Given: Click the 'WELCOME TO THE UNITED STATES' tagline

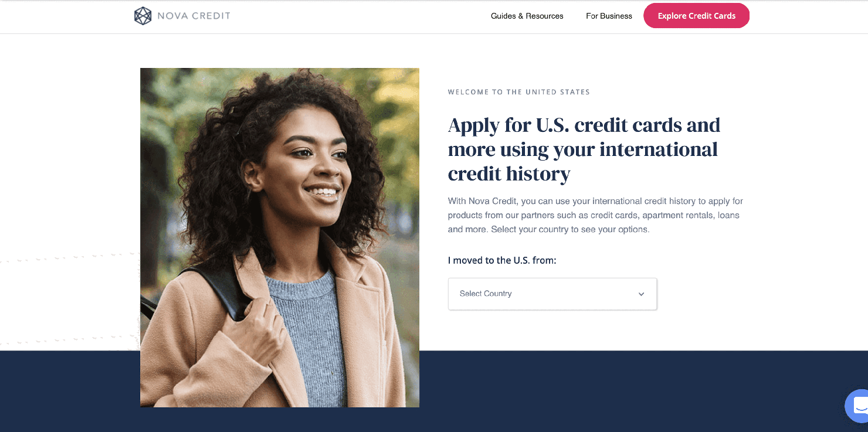Looking at the screenshot, I should coord(519,92).
